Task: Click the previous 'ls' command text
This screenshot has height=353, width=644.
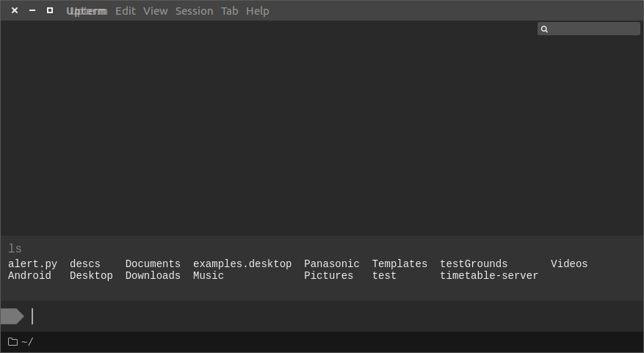Action: (15, 249)
